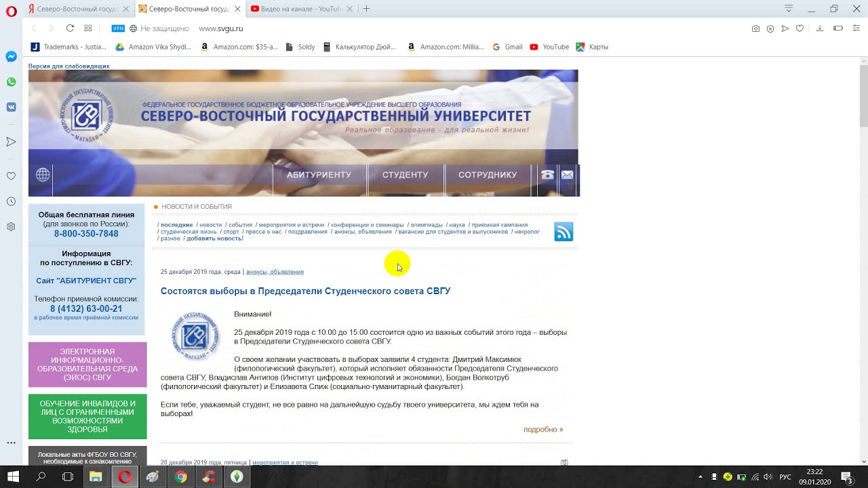Open the downloads icon in the toolbar

pyautogui.click(x=819, y=28)
